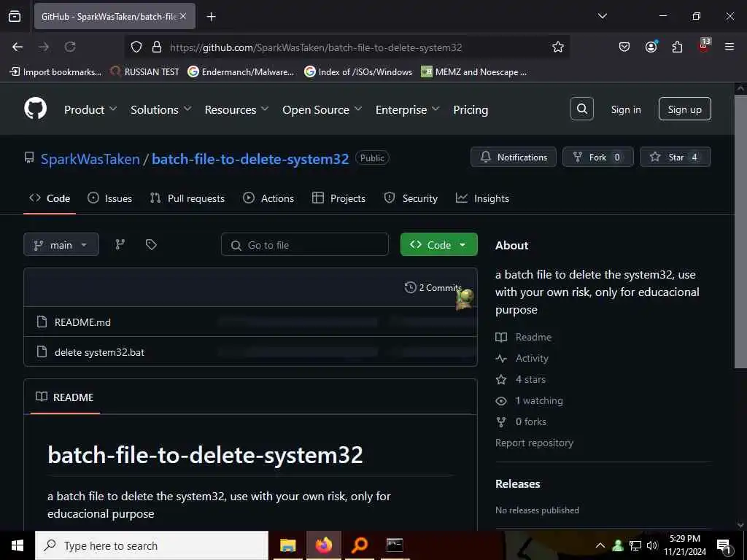
Task: Open the Firefox View icon
Action: tap(15, 16)
